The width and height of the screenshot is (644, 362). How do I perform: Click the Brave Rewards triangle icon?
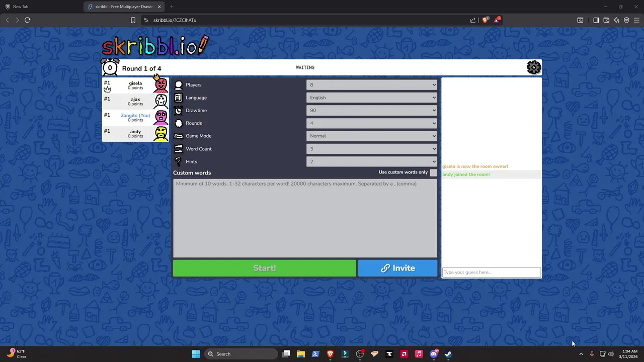point(498,20)
